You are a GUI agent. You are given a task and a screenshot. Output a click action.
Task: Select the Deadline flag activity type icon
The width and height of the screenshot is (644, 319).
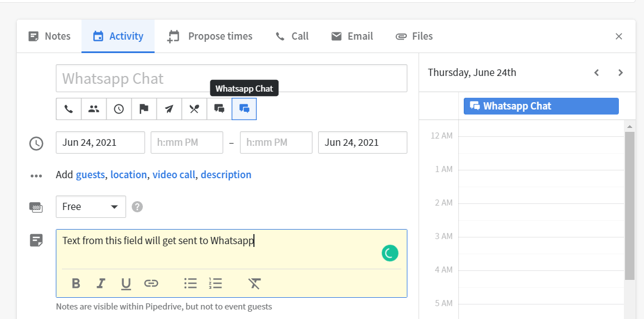144,109
